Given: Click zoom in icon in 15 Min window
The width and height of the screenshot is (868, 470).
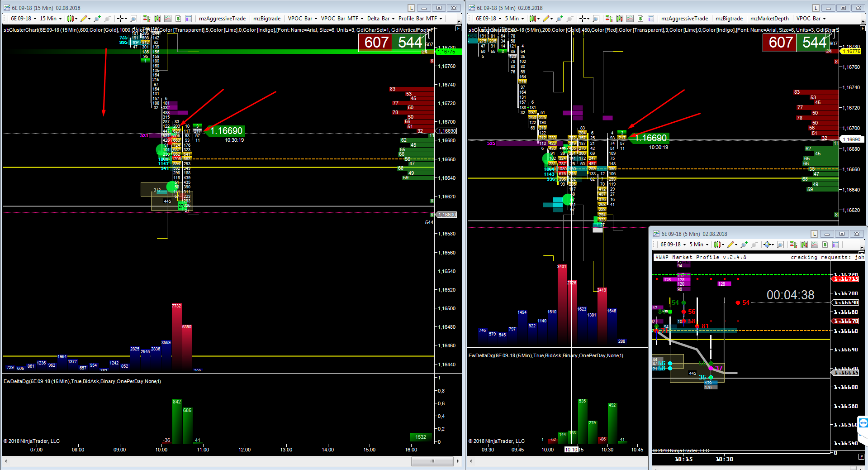Looking at the screenshot, I should point(97,19).
